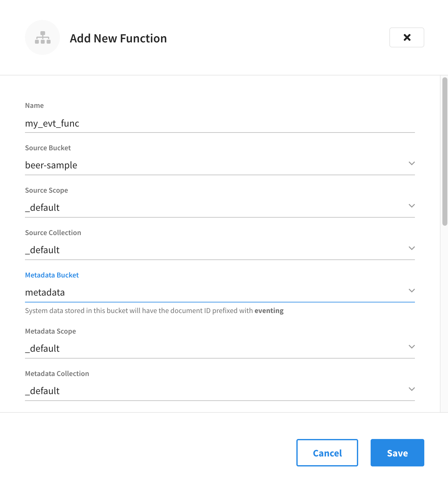The height and width of the screenshot is (492, 448).
Task: Click the function hierarchy icon in header
Action: 42,37
